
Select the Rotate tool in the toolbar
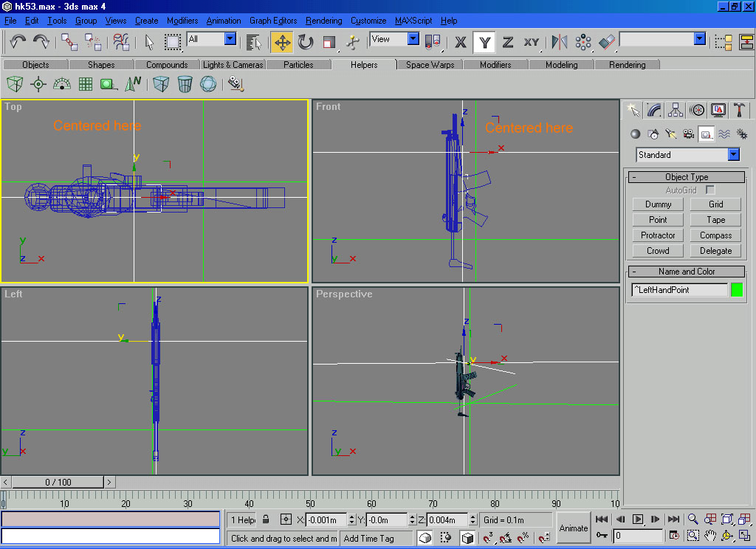coord(306,42)
